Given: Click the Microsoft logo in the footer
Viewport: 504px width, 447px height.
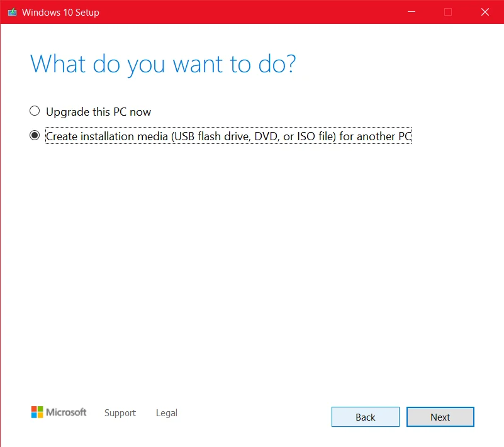Looking at the screenshot, I should [59, 412].
